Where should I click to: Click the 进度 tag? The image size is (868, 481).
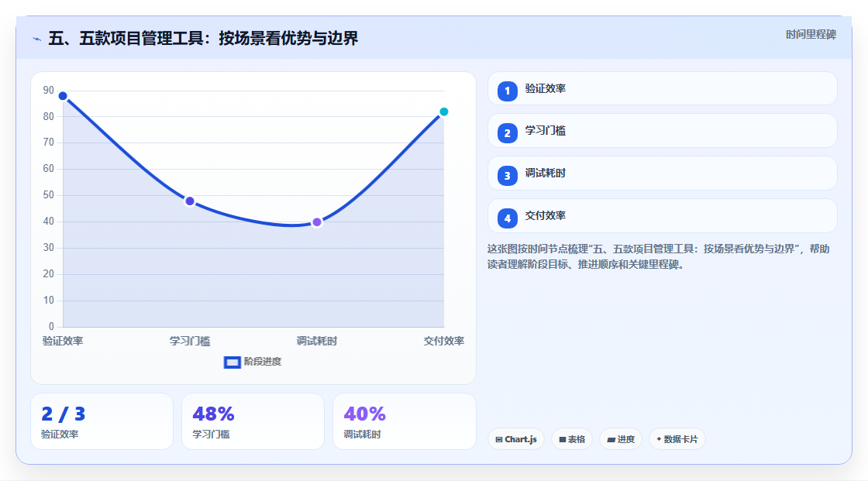[x=621, y=439]
